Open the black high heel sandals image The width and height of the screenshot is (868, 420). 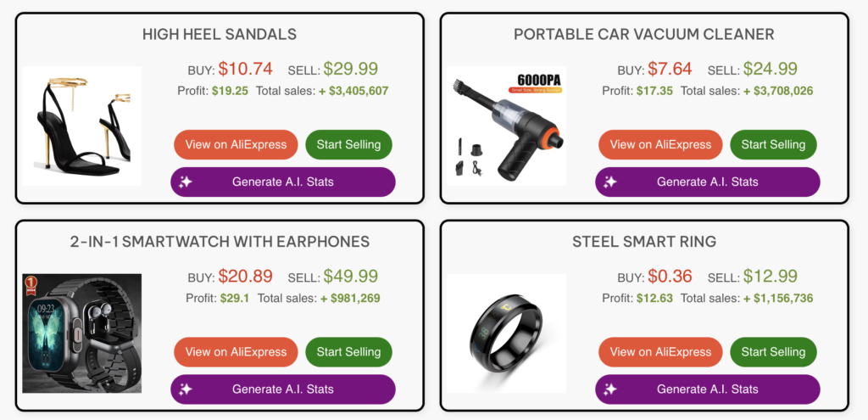pos(82,126)
